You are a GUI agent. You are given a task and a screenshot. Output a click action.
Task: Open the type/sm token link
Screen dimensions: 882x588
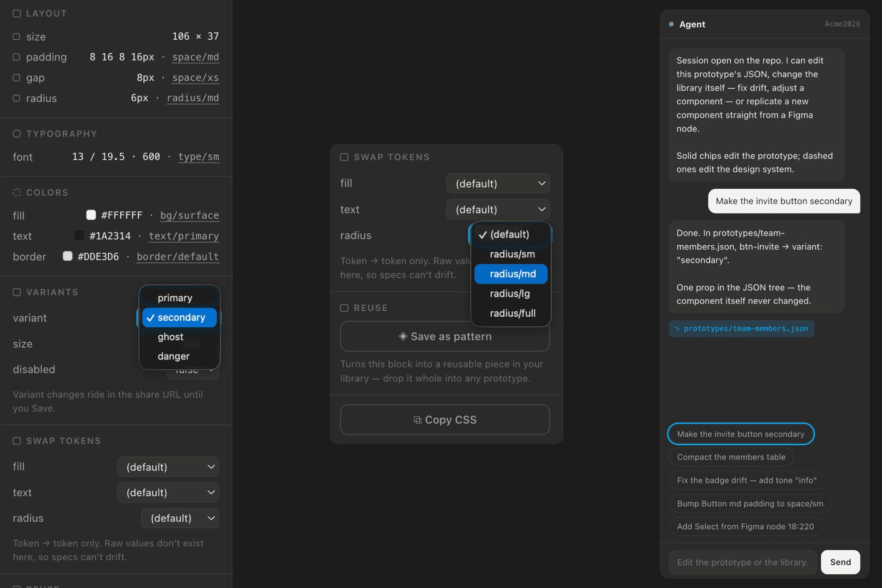pos(198,157)
